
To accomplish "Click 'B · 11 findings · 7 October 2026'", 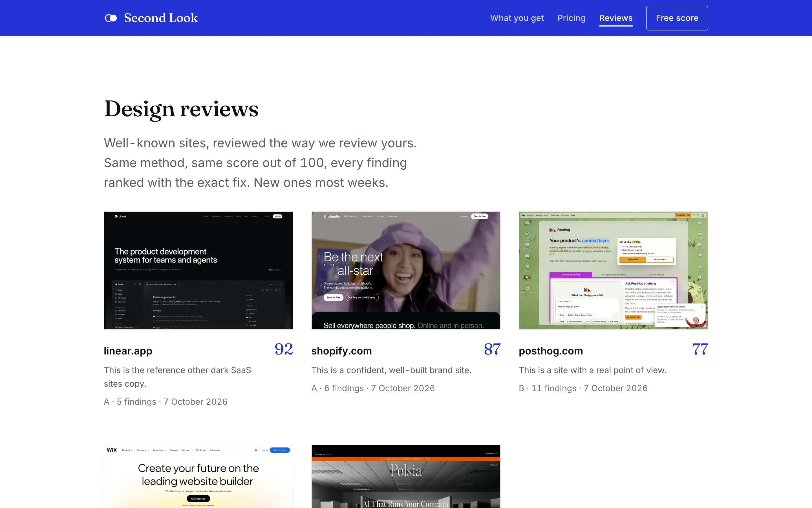I will (583, 388).
